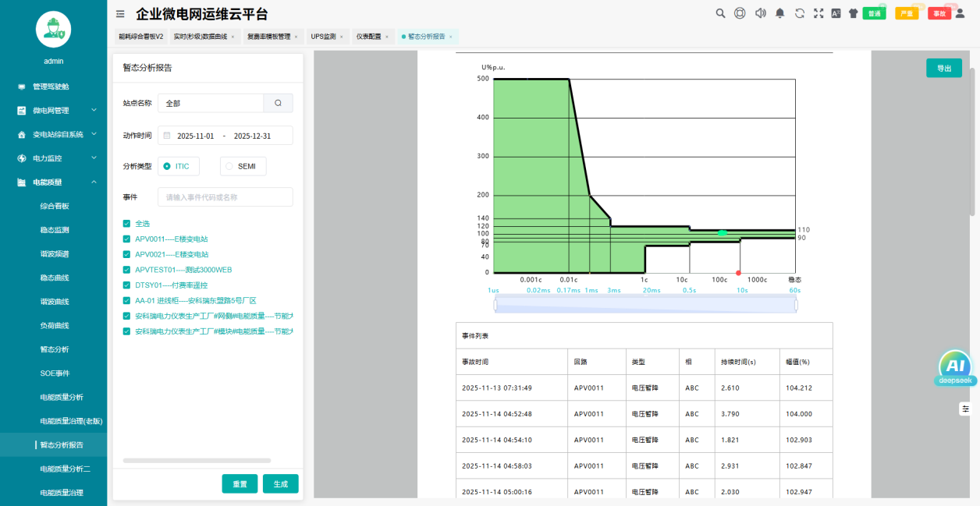
Task: Click the 导出 export button
Action: tap(943, 69)
